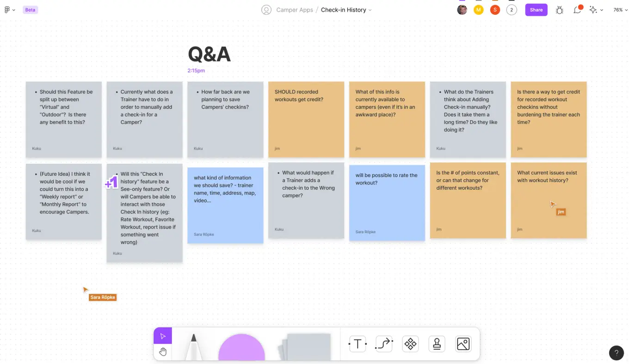Screen dimensions: 629x364
Task: Activate the Text tool
Action: pos(357,344)
